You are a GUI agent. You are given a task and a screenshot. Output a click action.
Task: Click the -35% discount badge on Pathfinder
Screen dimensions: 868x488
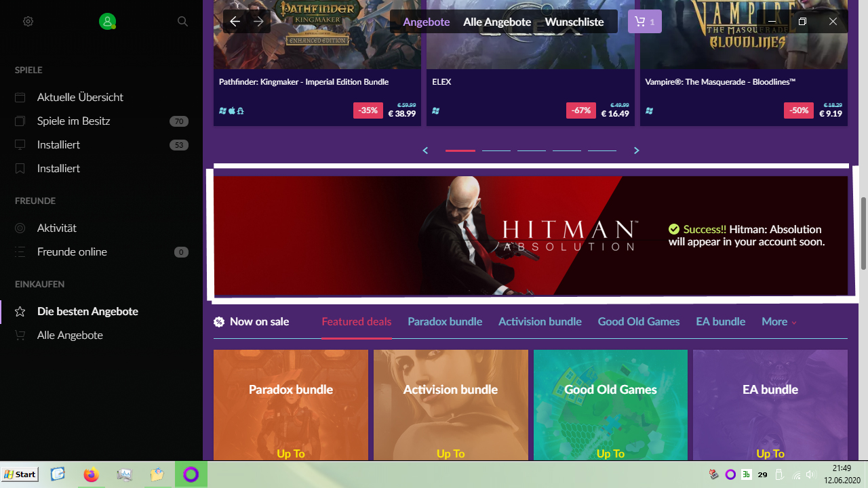(x=368, y=110)
